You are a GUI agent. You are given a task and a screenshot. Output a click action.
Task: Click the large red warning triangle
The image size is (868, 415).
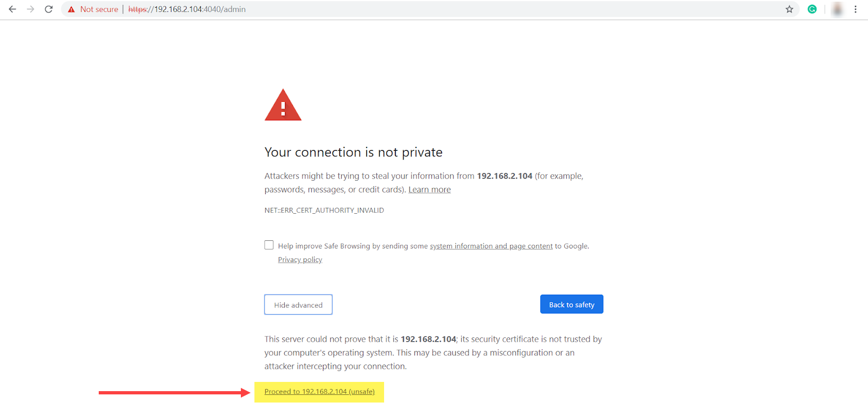click(283, 106)
